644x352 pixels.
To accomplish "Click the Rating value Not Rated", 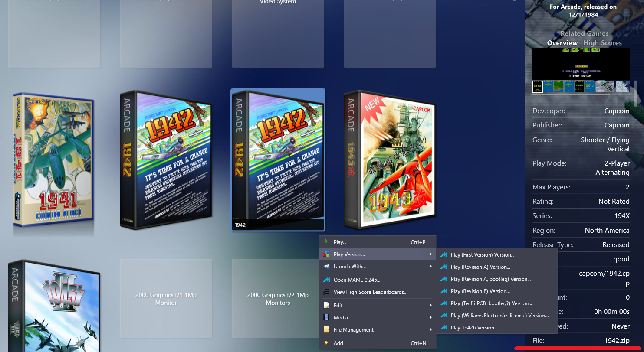I will pyautogui.click(x=614, y=202).
